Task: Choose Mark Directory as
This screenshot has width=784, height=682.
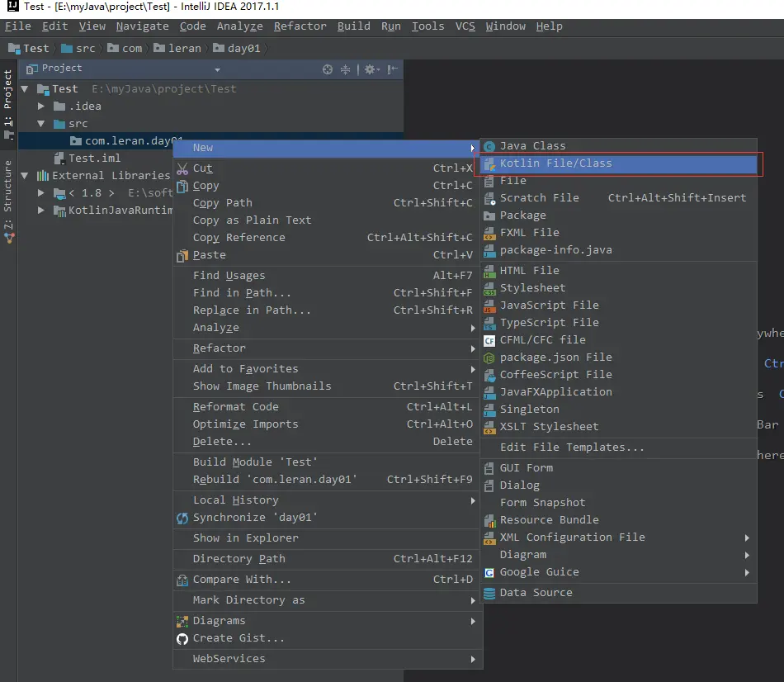Action: 328,600
